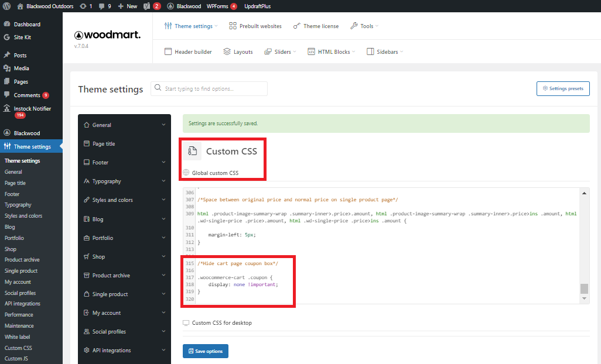Expand Product archive in dark panel

[x=124, y=275]
